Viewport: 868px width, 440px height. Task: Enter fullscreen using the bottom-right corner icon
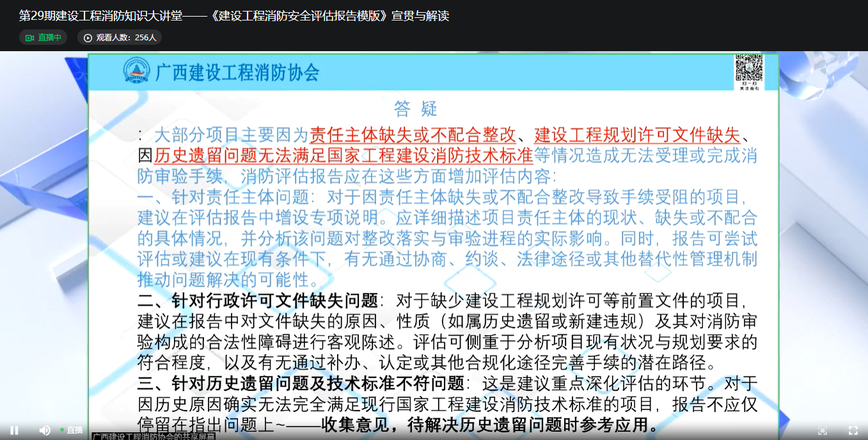point(853,430)
